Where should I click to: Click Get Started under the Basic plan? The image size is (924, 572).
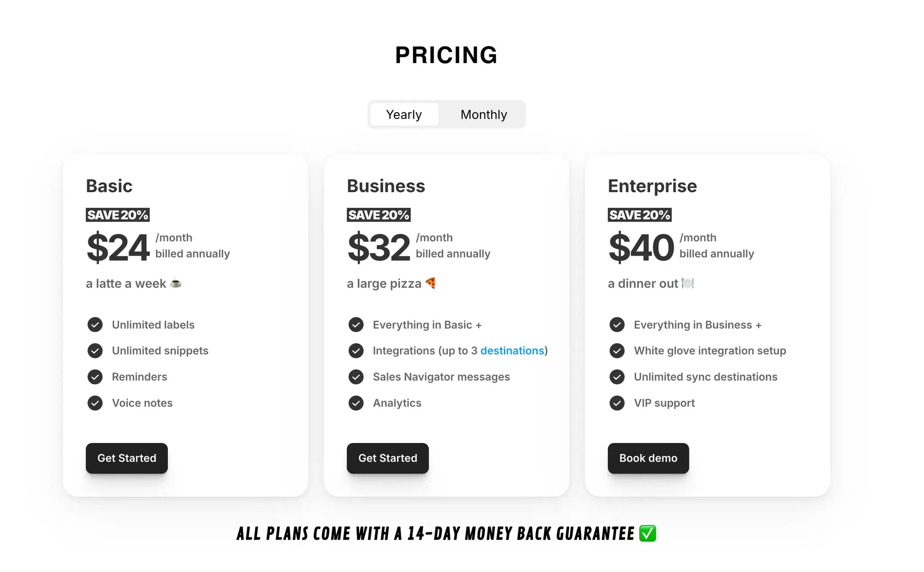click(126, 458)
